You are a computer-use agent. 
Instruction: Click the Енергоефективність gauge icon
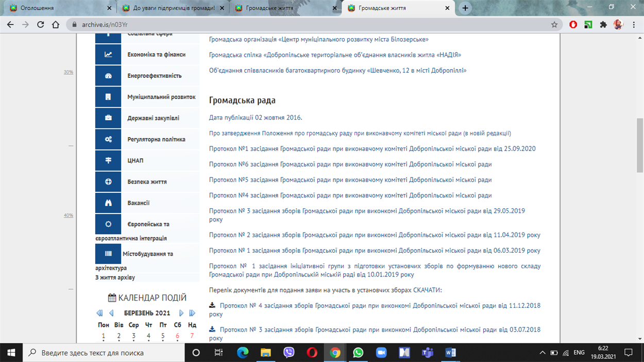[108, 76]
